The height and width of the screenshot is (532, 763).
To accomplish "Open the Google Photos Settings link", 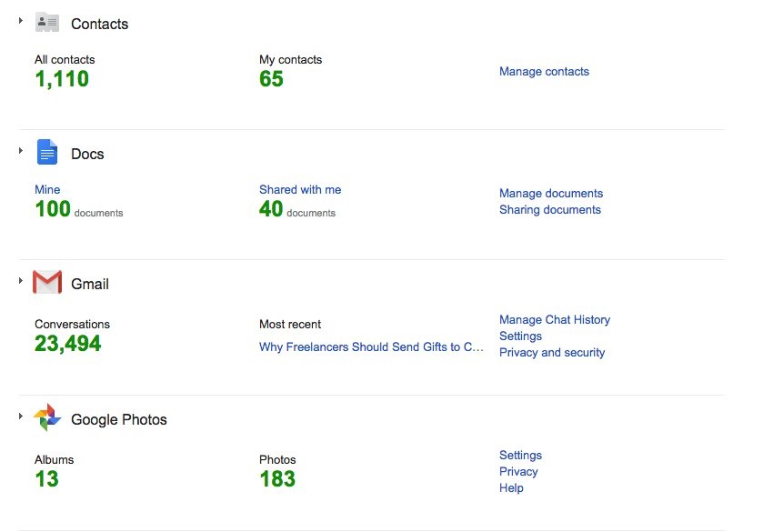I will click(520, 456).
